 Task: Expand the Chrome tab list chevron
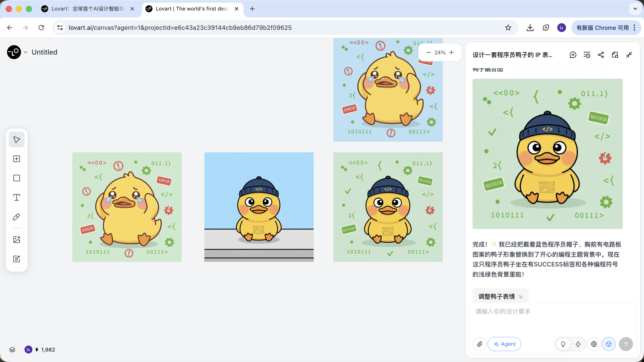click(x=635, y=9)
